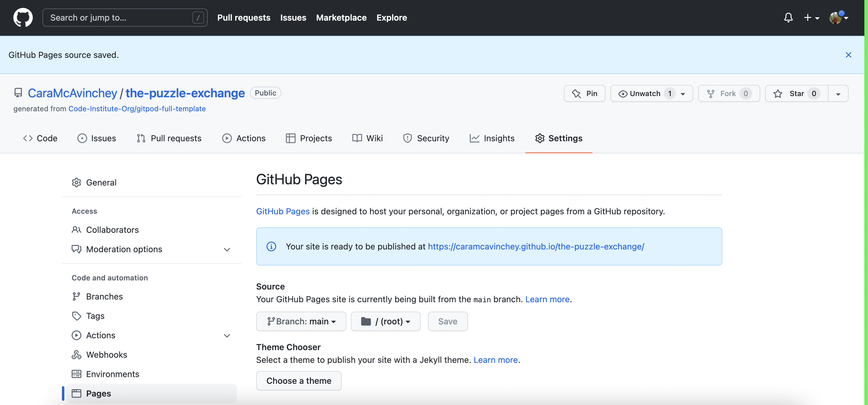Viewport: 868px width, 405px height.
Task: Open the published site URL link
Action: (x=536, y=246)
